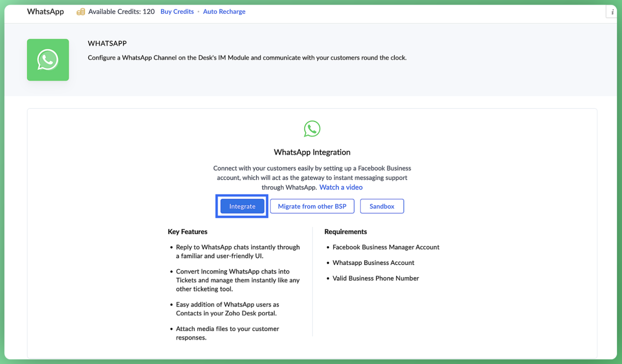The width and height of the screenshot is (622, 364).
Task: Click Whatsapp Business Account requirement
Action: coord(373,263)
